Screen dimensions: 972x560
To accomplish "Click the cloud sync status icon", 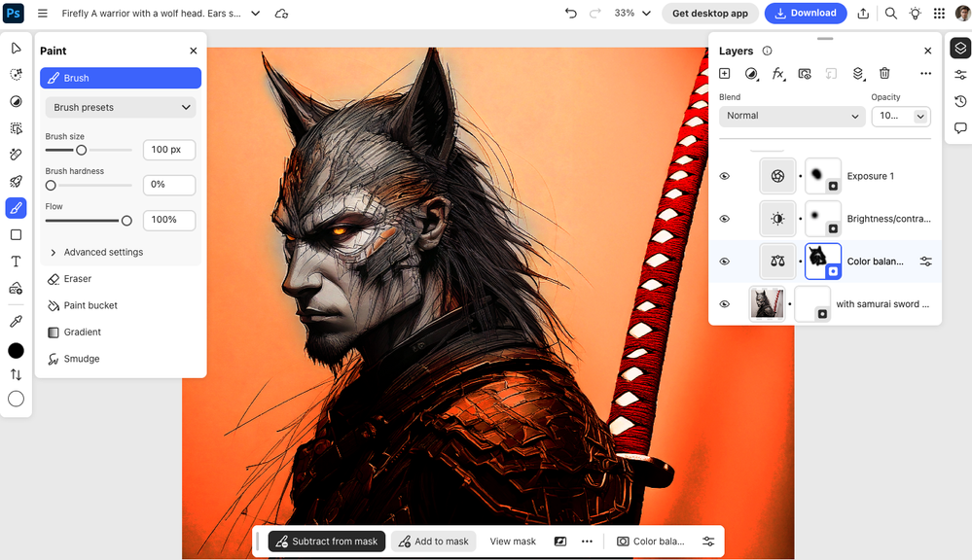I will 281,13.
